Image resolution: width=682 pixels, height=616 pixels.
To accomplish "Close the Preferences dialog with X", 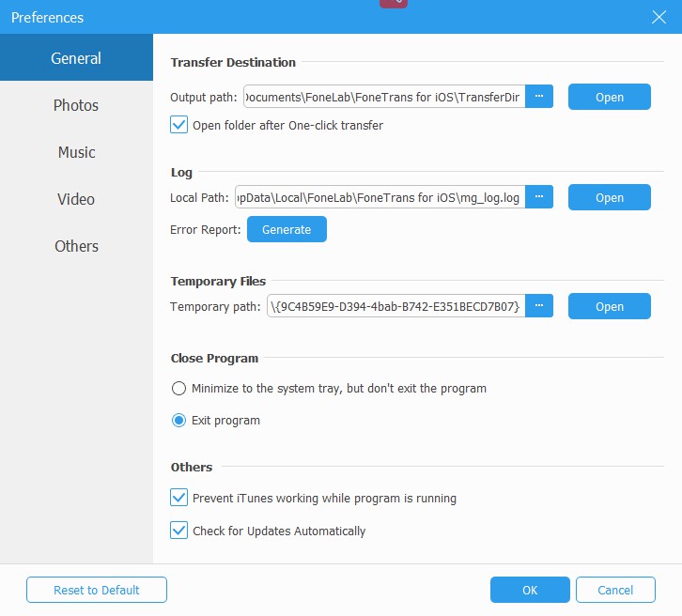I will click(659, 18).
